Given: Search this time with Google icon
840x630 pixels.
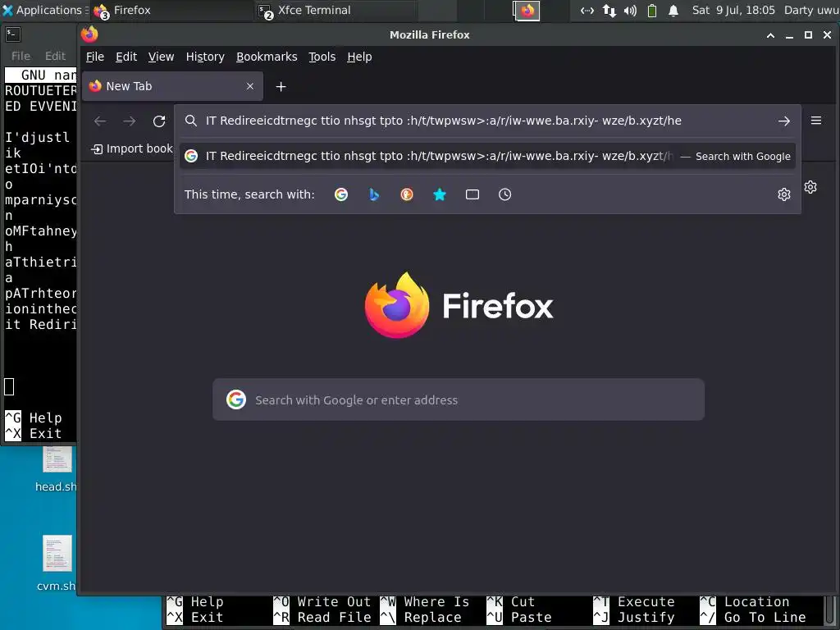Looking at the screenshot, I should [341, 194].
